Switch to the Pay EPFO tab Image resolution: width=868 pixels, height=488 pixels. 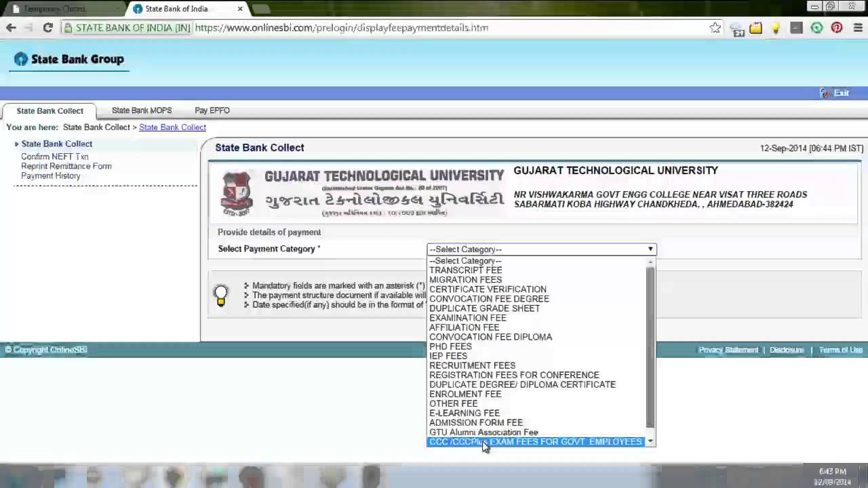point(212,110)
